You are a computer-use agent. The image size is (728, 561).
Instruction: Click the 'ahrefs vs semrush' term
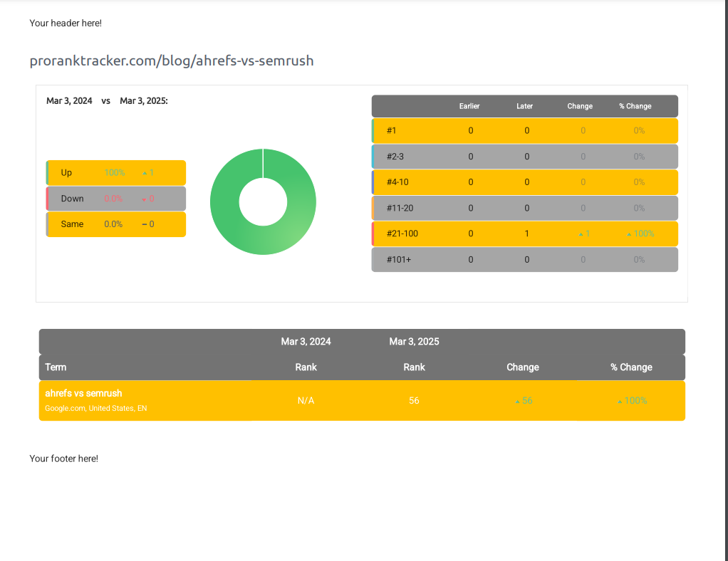[x=83, y=393]
